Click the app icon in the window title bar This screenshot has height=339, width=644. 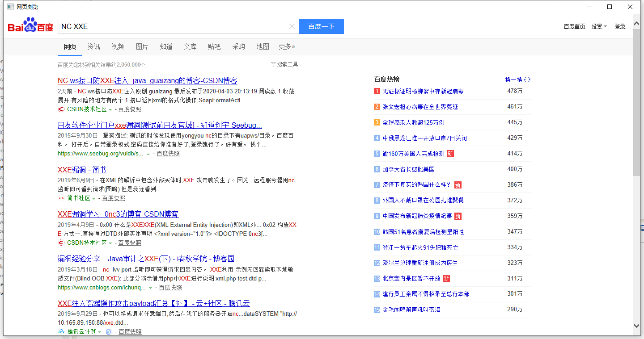click(10, 7)
